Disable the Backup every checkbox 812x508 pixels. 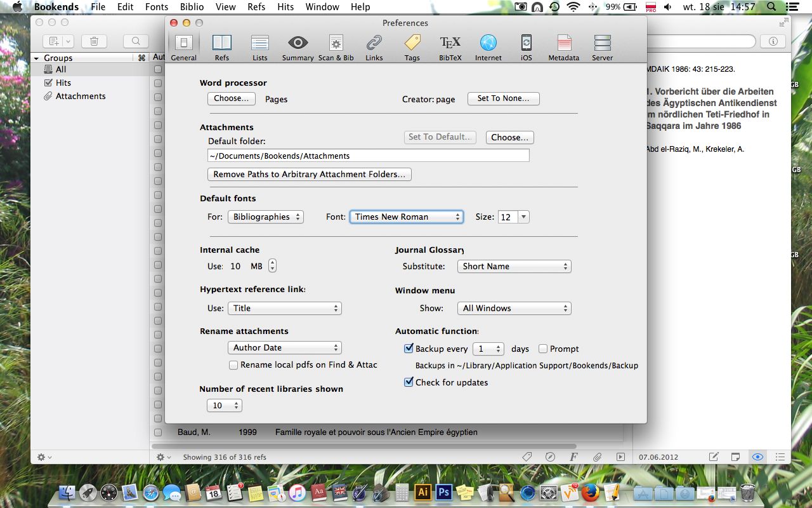[x=409, y=349]
